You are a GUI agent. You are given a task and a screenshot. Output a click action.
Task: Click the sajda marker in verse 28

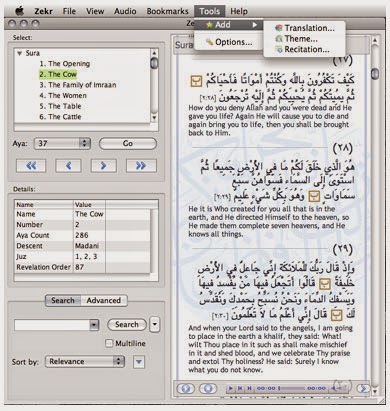(x=196, y=81)
